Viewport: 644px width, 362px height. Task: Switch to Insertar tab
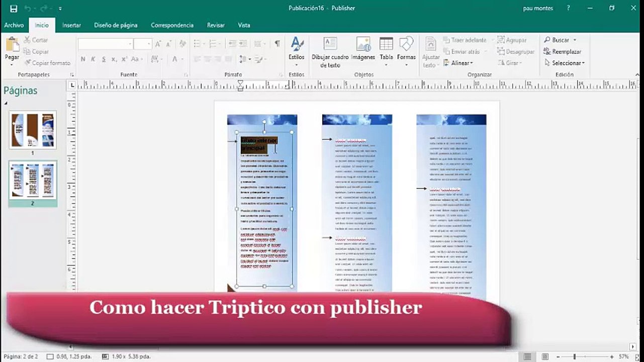(x=71, y=25)
